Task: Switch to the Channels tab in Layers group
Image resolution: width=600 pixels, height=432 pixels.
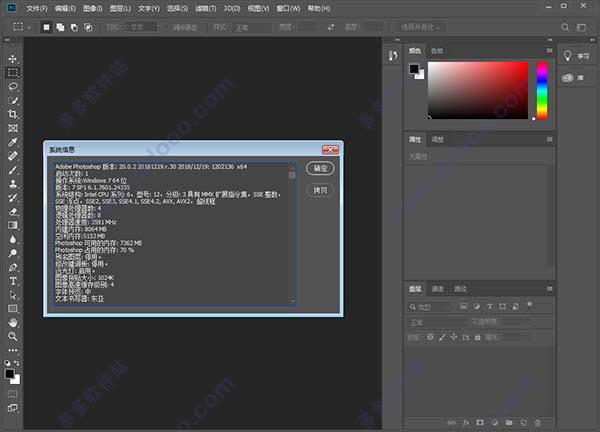Action: click(437, 289)
